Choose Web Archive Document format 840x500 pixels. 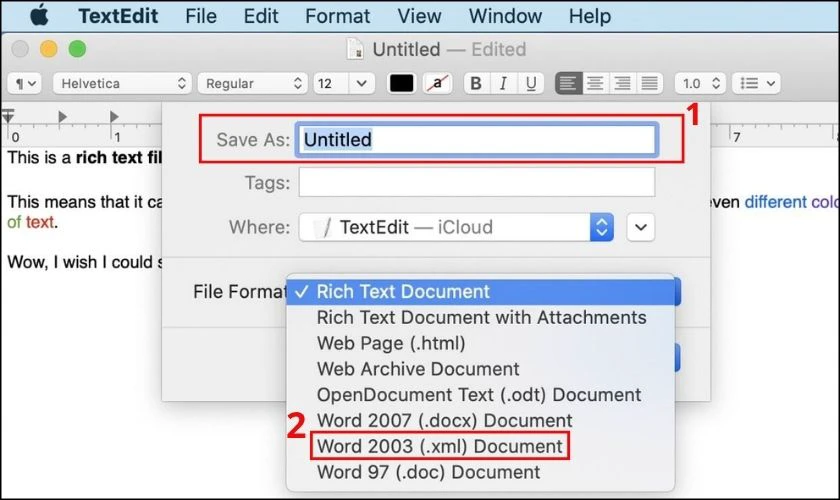click(x=481, y=369)
